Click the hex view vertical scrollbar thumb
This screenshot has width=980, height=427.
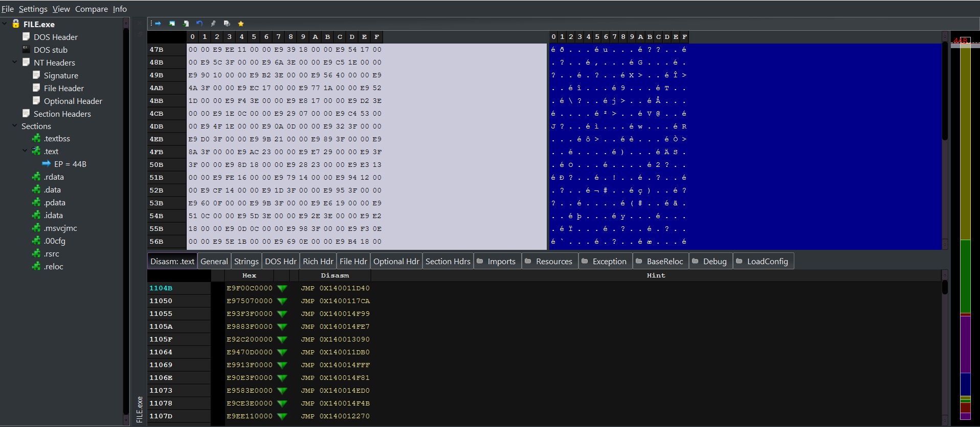point(945,91)
